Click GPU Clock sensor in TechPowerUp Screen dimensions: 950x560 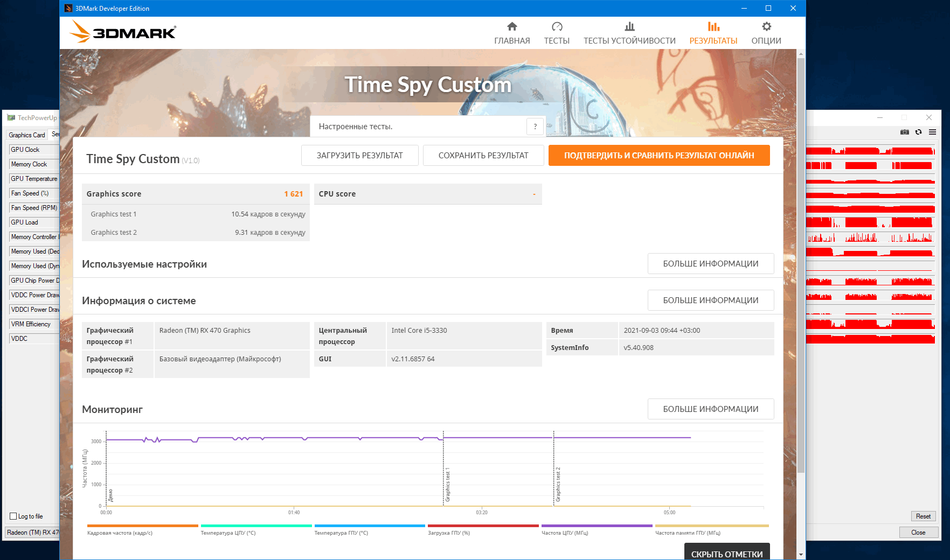(x=34, y=150)
